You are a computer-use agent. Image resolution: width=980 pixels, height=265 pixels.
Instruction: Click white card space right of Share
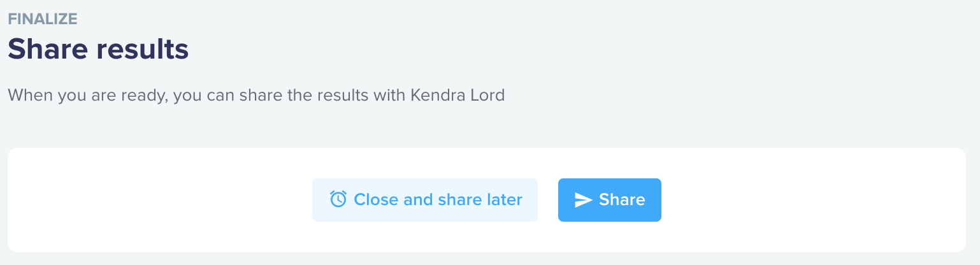pyautogui.click(x=814, y=200)
